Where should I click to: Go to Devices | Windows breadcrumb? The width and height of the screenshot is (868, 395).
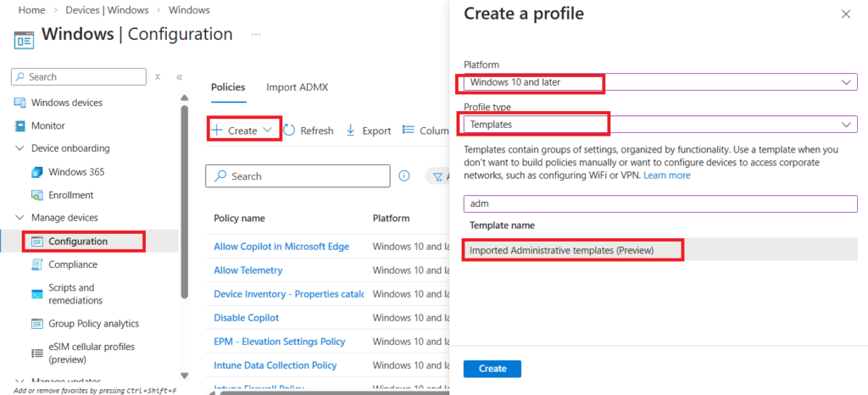(107, 10)
